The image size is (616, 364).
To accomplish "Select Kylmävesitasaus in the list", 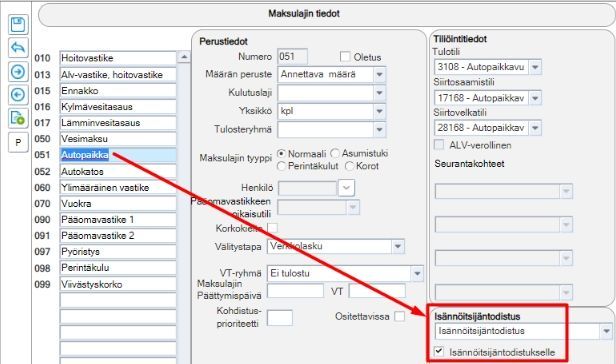I will point(118,107).
